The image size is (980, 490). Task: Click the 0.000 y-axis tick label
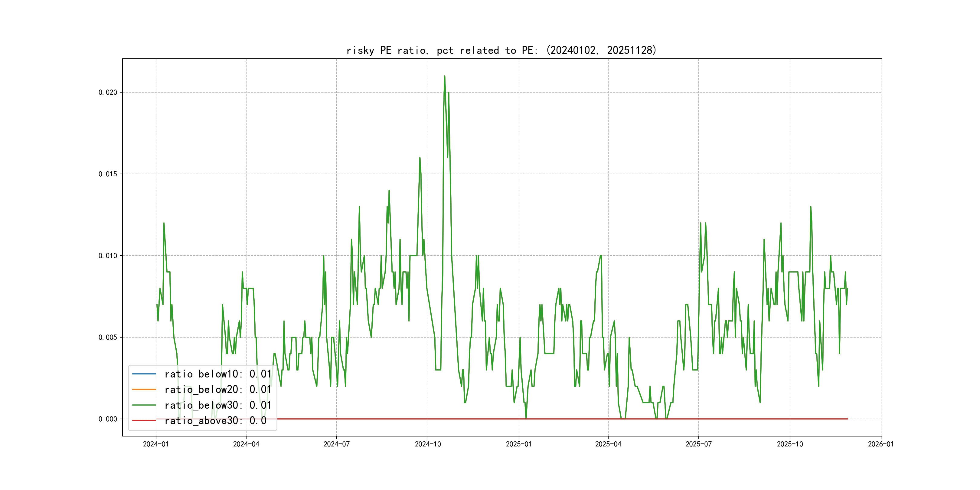(108, 419)
